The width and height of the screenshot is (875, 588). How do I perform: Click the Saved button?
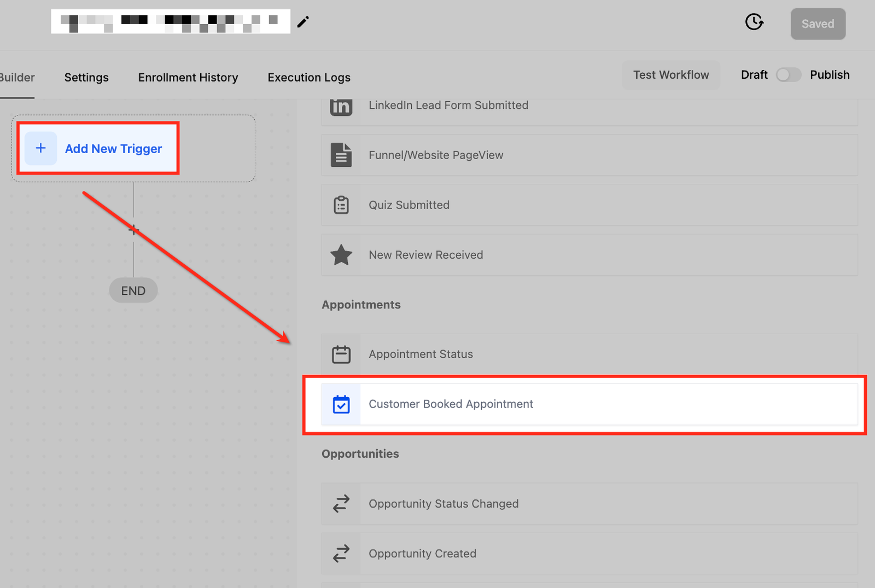pyautogui.click(x=818, y=24)
